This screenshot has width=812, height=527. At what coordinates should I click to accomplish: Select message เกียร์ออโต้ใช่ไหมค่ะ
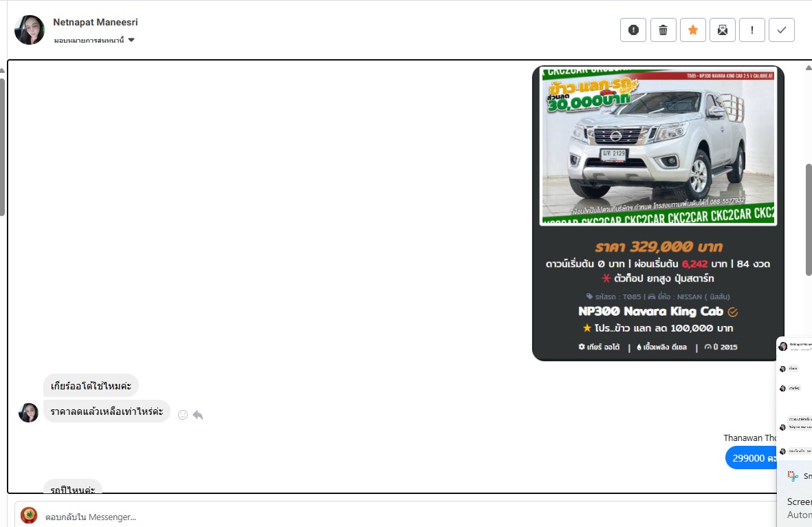click(x=91, y=385)
